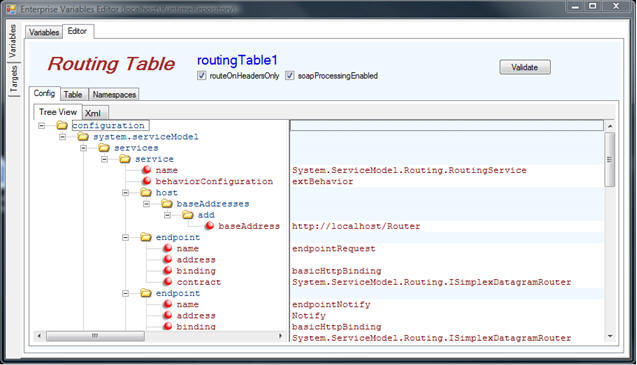Collapse the host node
Screen dimensions: 637x365
(x=126, y=193)
